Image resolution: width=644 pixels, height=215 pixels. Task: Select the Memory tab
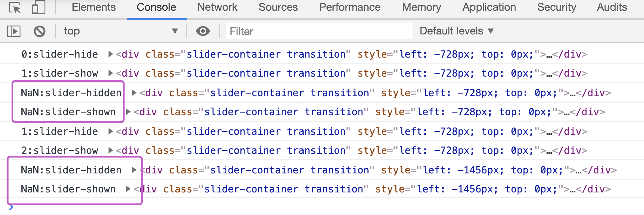tap(421, 7)
